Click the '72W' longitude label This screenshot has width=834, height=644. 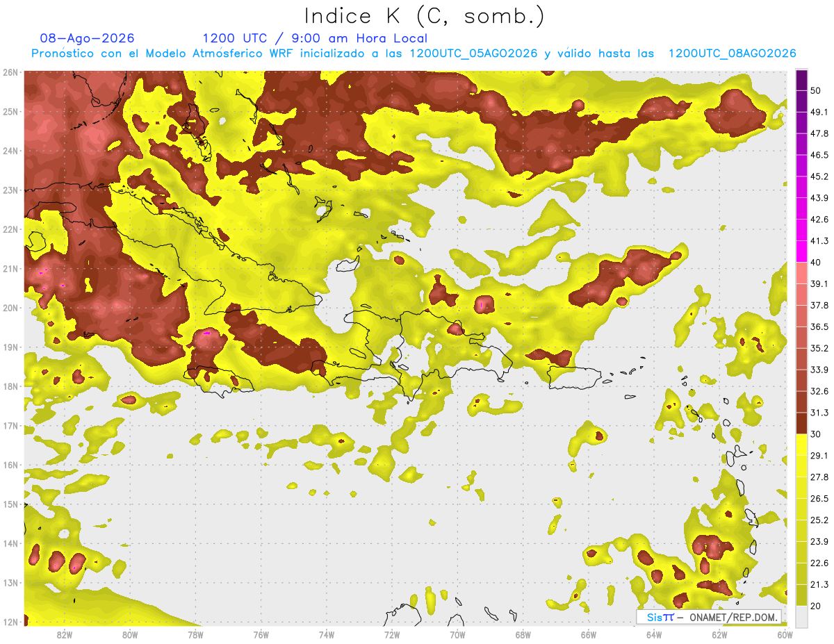pyautogui.click(x=392, y=635)
